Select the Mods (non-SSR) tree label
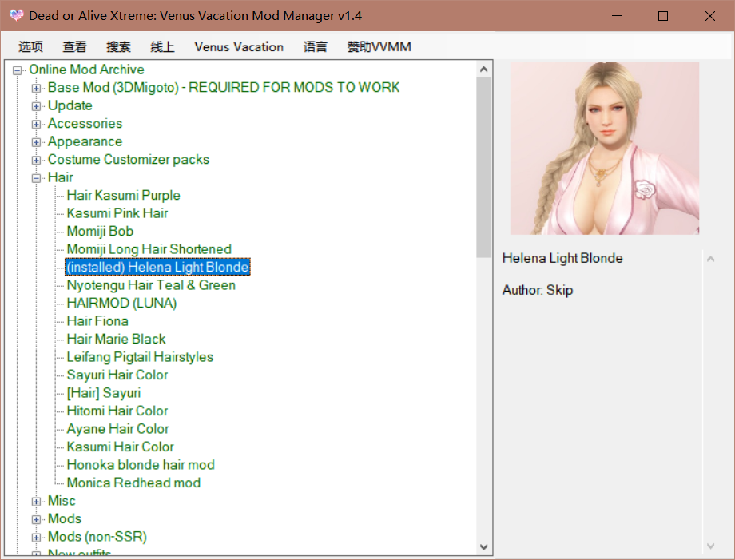Viewport: 735px width, 560px height. [x=97, y=537]
